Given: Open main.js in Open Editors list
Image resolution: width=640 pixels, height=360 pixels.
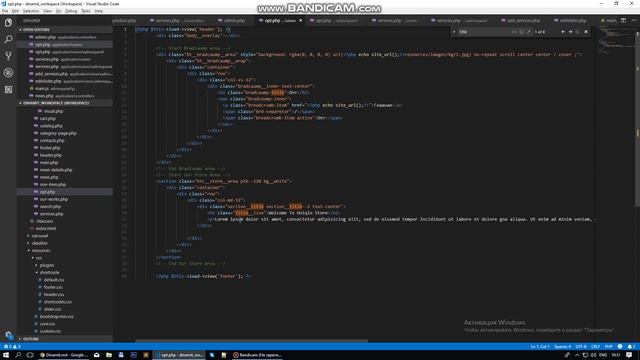Looking at the screenshot, I should point(64,89).
